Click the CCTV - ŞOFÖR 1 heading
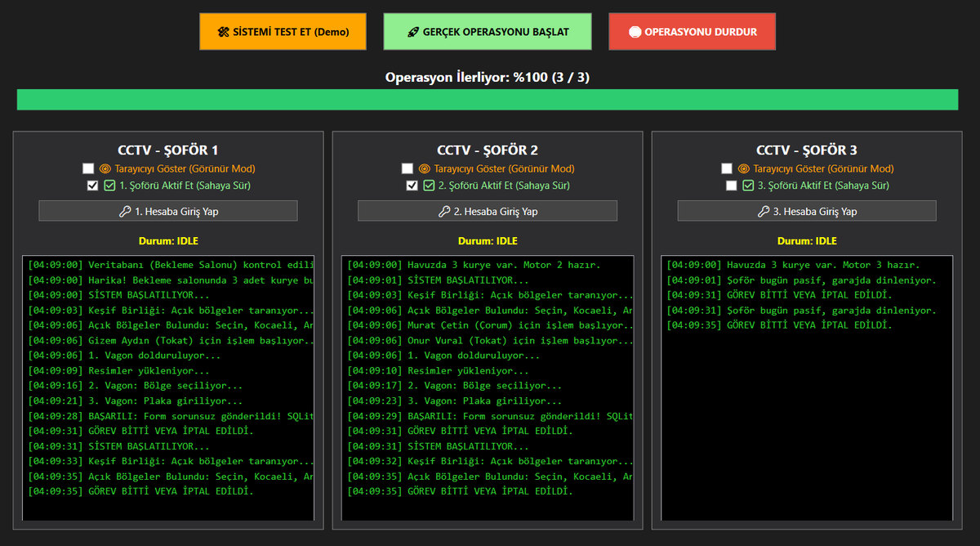Screen dimensions: 980x546 (x=168, y=150)
